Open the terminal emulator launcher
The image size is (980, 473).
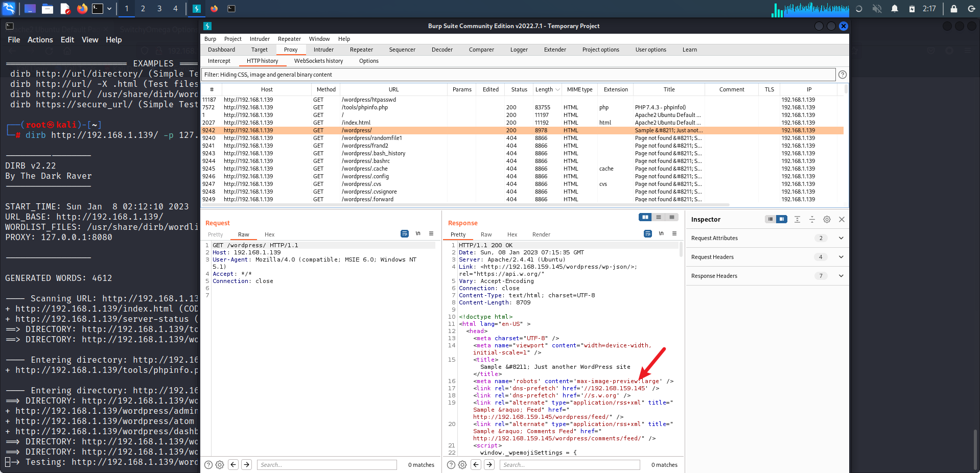98,9
